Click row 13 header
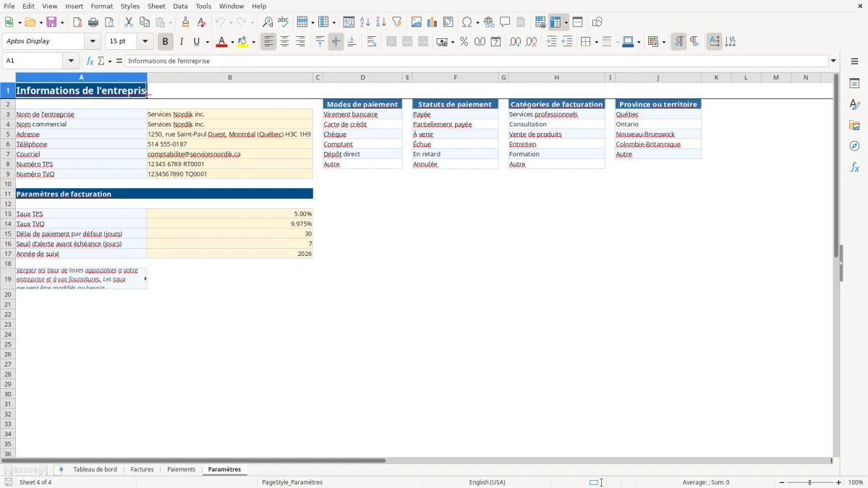 pos(8,214)
